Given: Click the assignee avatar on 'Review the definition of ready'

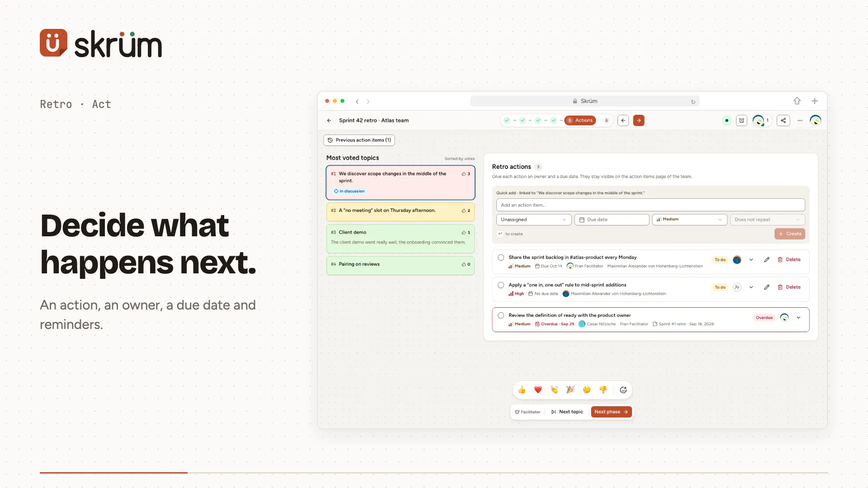Looking at the screenshot, I should (x=784, y=318).
